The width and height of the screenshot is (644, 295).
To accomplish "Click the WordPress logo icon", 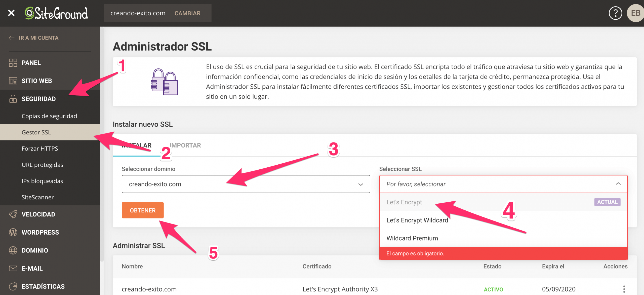I will pyautogui.click(x=13, y=232).
